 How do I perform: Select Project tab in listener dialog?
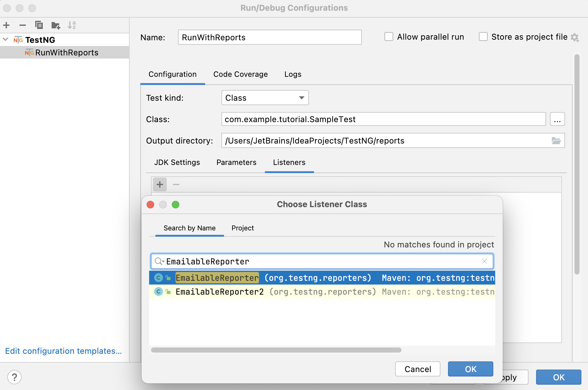point(243,228)
